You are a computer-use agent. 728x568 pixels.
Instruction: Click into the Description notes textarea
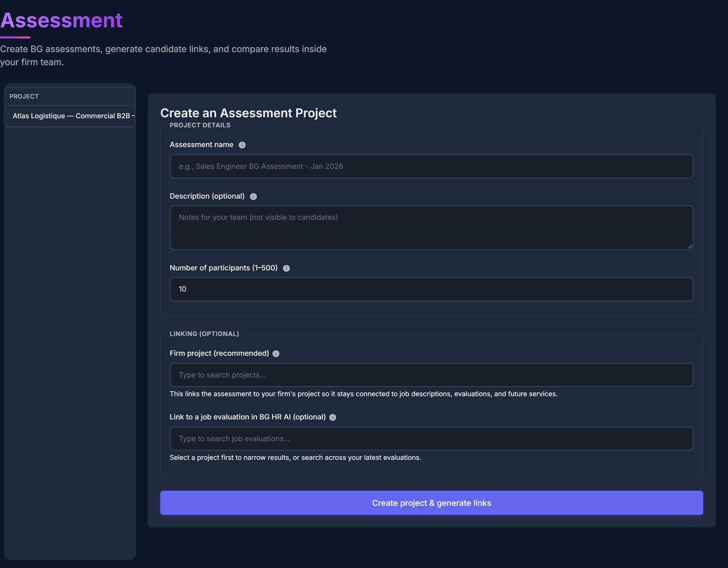[x=431, y=227]
